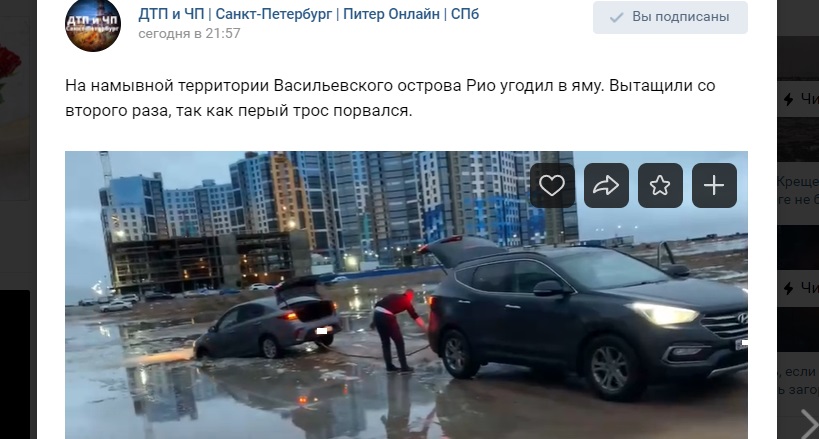Click the post text about Васильевского острова

[x=390, y=98]
